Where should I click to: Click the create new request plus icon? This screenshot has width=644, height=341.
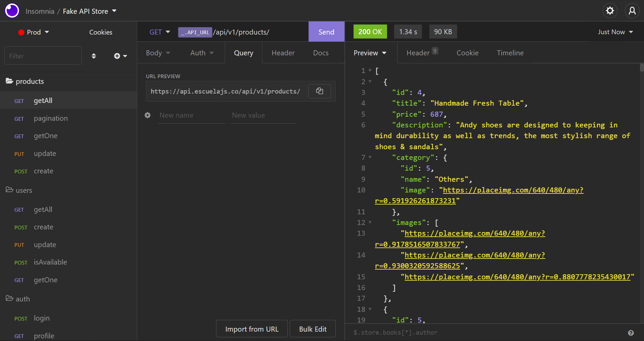120,56
